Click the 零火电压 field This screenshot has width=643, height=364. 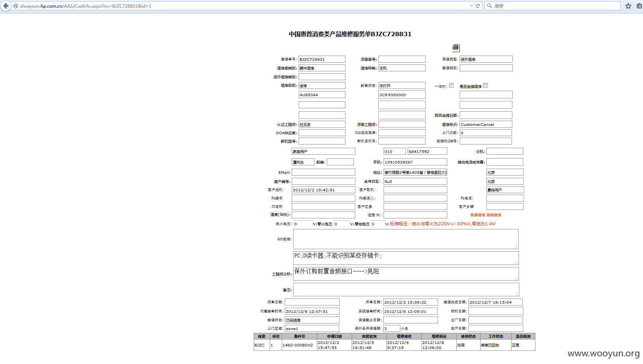click(342, 224)
